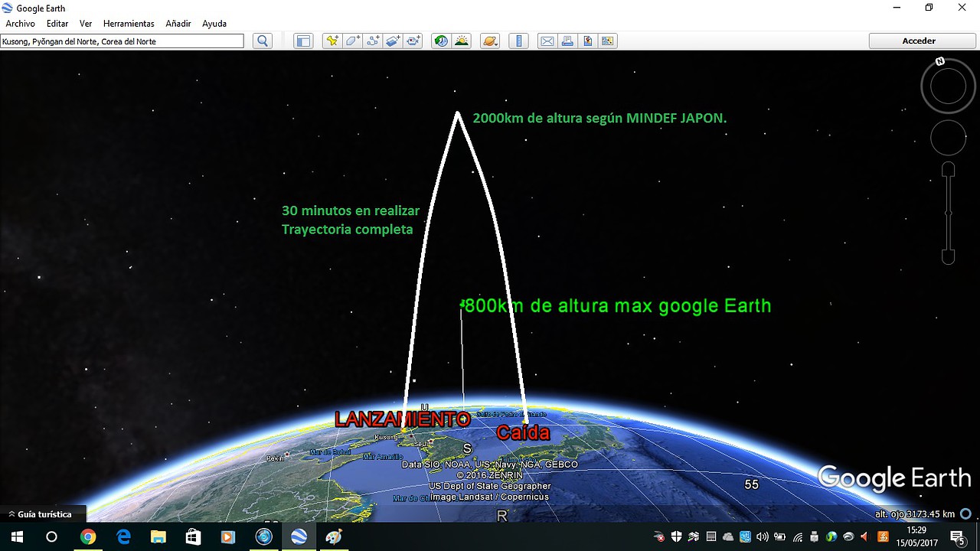Open the planet switcher dropdown
The image size is (980, 551).
[490, 41]
